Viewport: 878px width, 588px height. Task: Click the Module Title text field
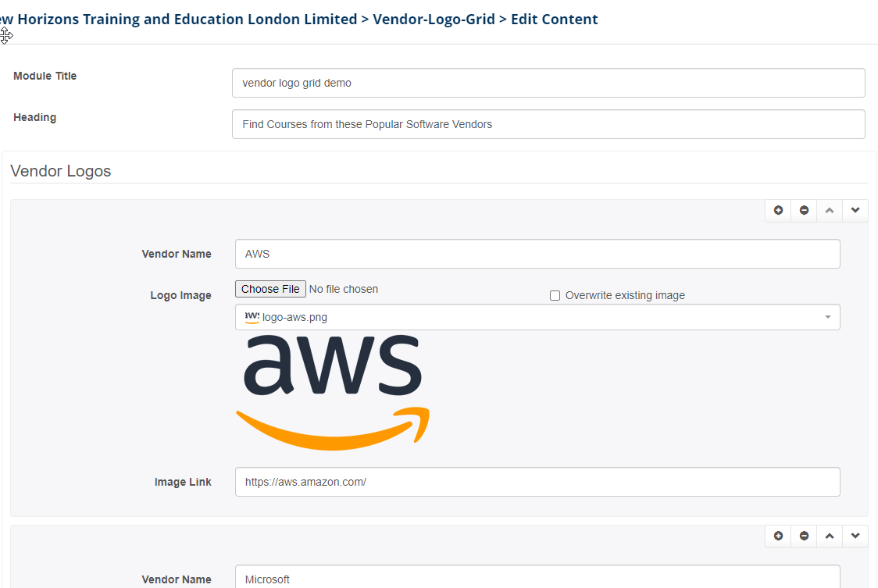(548, 83)
